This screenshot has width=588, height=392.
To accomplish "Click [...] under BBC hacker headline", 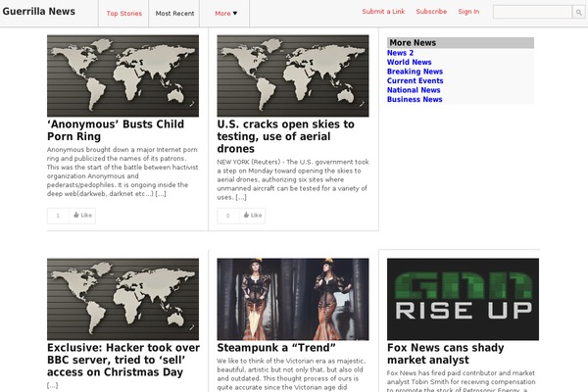I will (x=53, y=385).
